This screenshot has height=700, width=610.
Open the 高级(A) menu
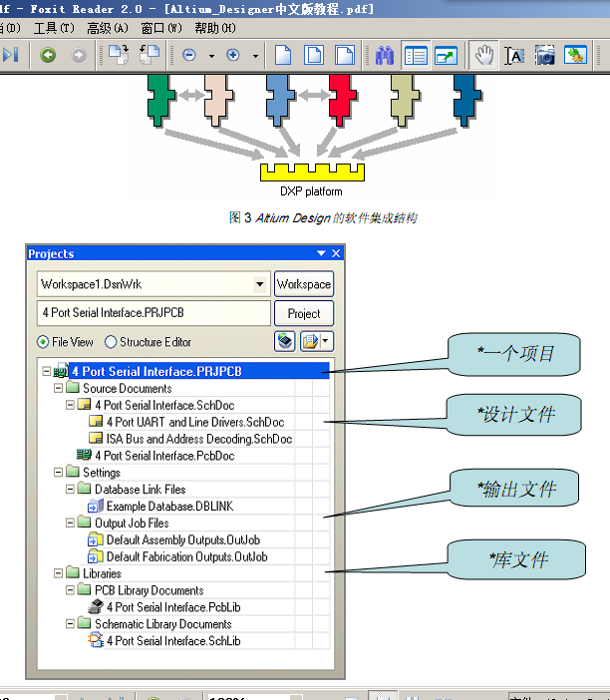108,29
